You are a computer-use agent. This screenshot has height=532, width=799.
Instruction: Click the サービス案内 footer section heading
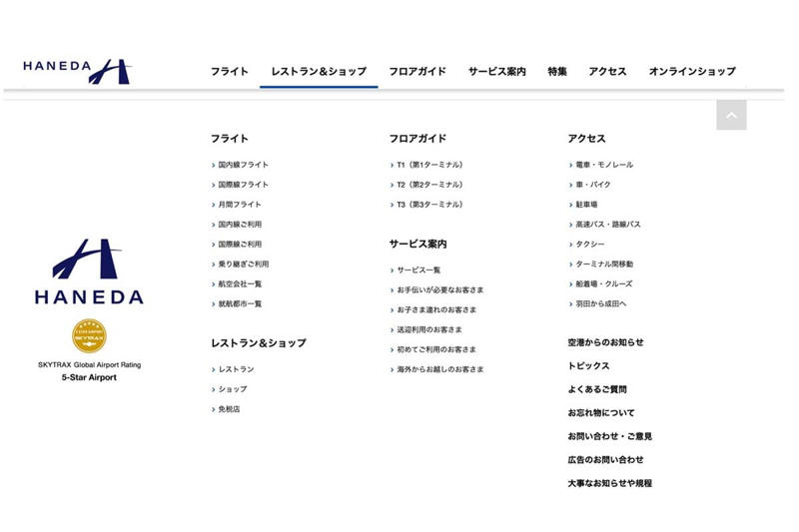(x=417, y=244)
